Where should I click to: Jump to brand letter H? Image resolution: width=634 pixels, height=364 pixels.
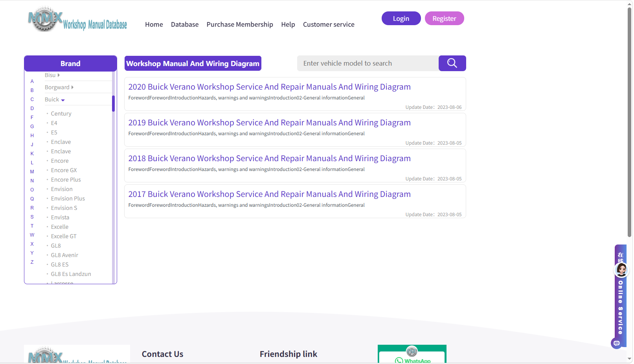click(x=32, y=136)
